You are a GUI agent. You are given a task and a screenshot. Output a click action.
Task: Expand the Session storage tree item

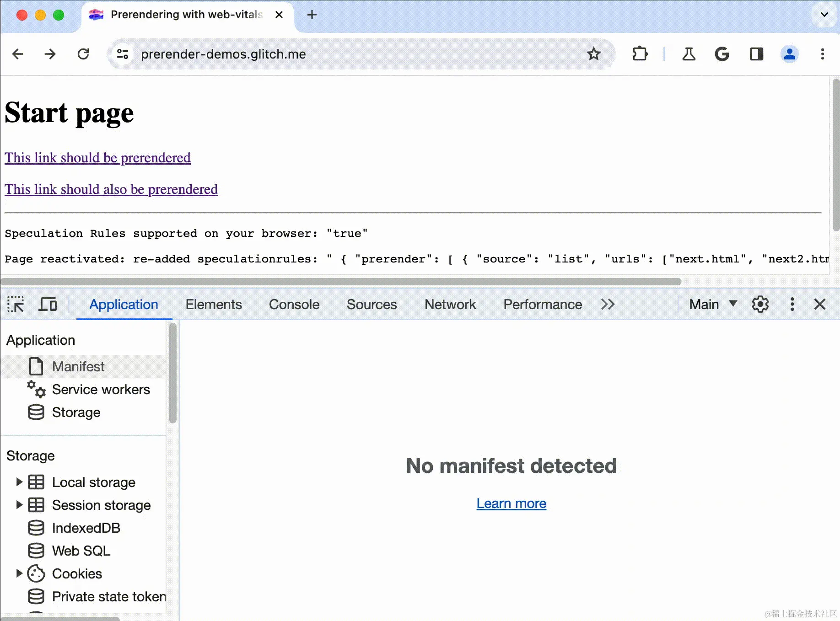pyautogui.click(x=19, y=505)
